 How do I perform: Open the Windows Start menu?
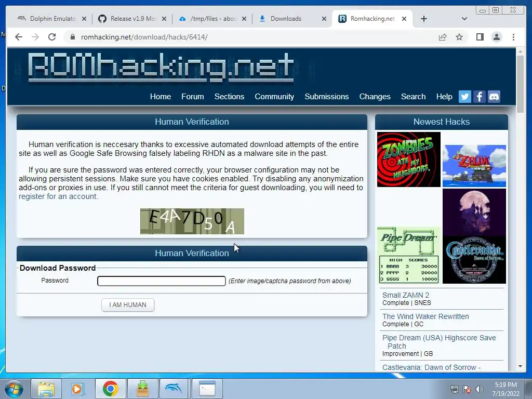point(14,389)
